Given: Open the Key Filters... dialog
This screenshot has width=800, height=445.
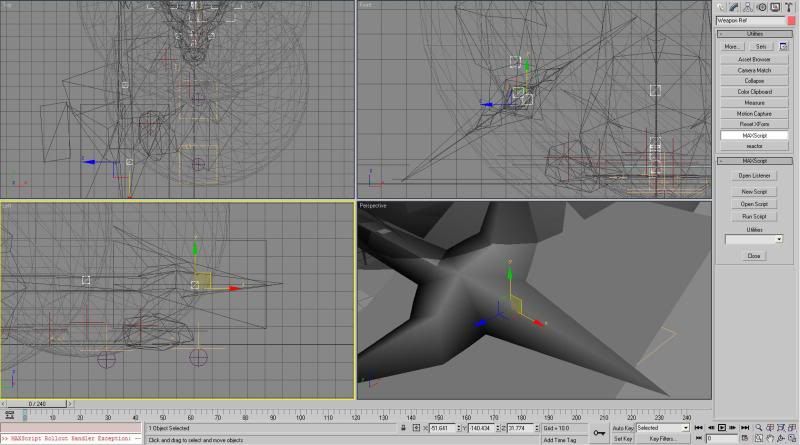Looking at the screenshot, I should pyautogui.click(x=662, y=439).
